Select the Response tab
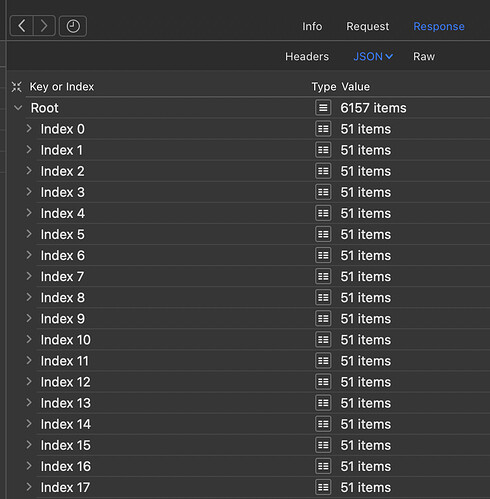The height and width of the screenshot is (499, 490). click(439, 26)
